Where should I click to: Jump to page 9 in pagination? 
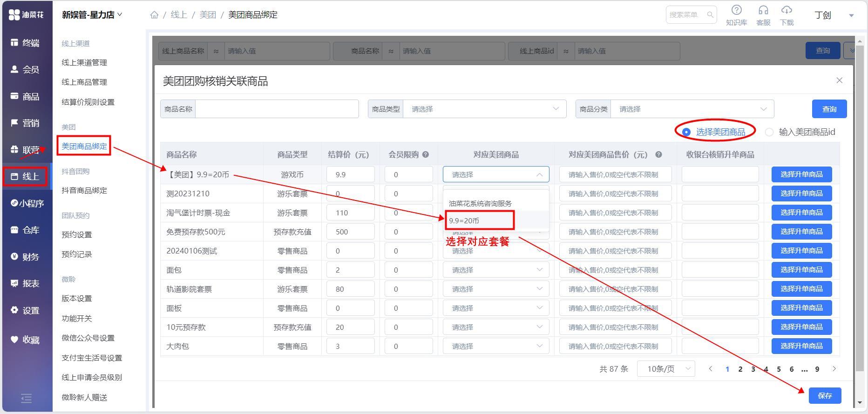(817, 369)
